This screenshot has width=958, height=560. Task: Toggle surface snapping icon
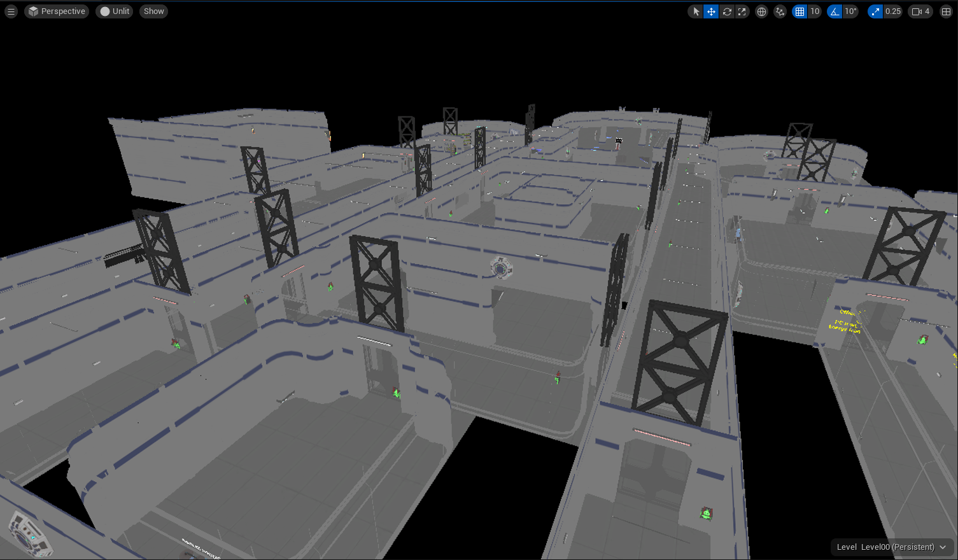click(780, 11)
